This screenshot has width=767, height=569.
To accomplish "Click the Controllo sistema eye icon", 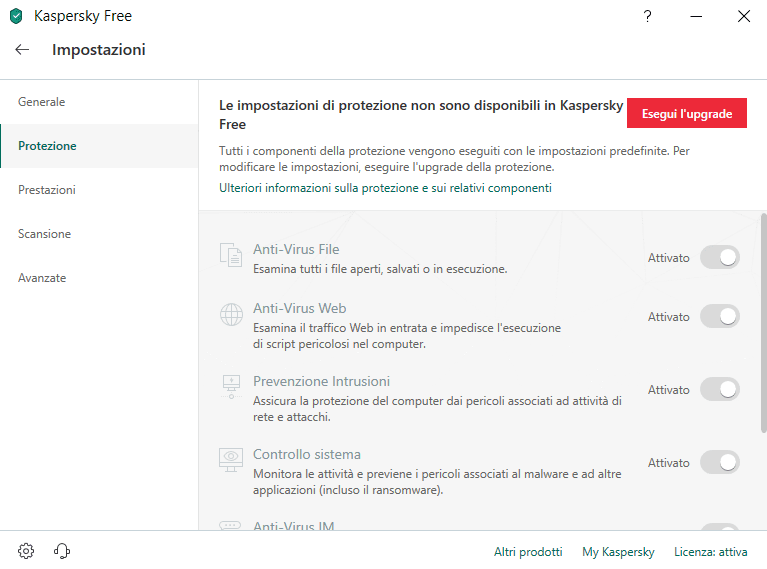I will point(231,461).
